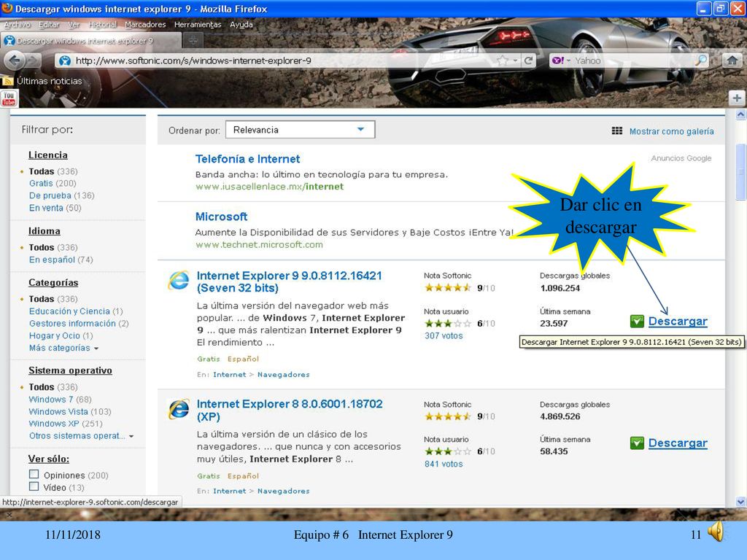This screenshot has width=747, height=560.
Task: Click the scrollbar up arrow
Action: (740, 114)
